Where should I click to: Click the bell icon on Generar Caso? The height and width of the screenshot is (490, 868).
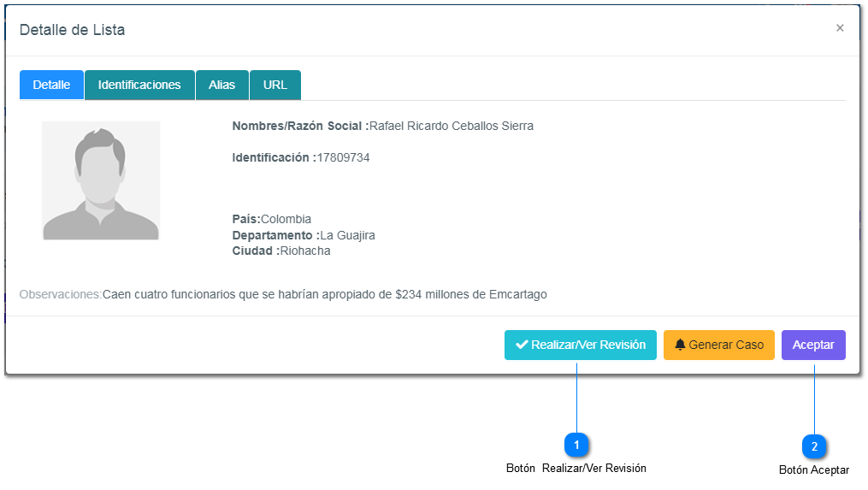pos(680,345)
